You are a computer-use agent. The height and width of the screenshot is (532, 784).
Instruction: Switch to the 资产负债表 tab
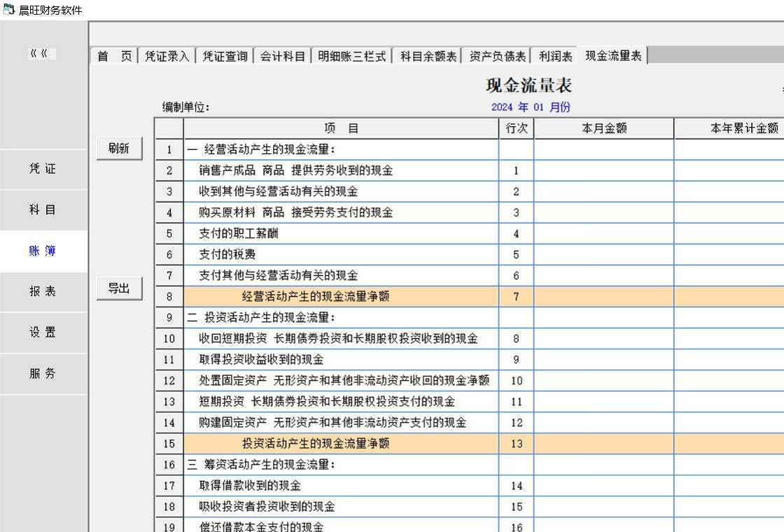(498, 56)
